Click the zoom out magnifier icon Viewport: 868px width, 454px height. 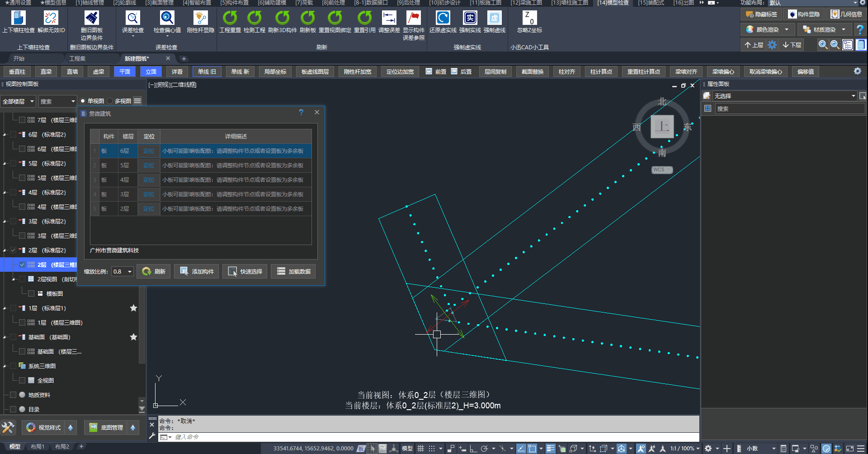(x=835, y=45)
